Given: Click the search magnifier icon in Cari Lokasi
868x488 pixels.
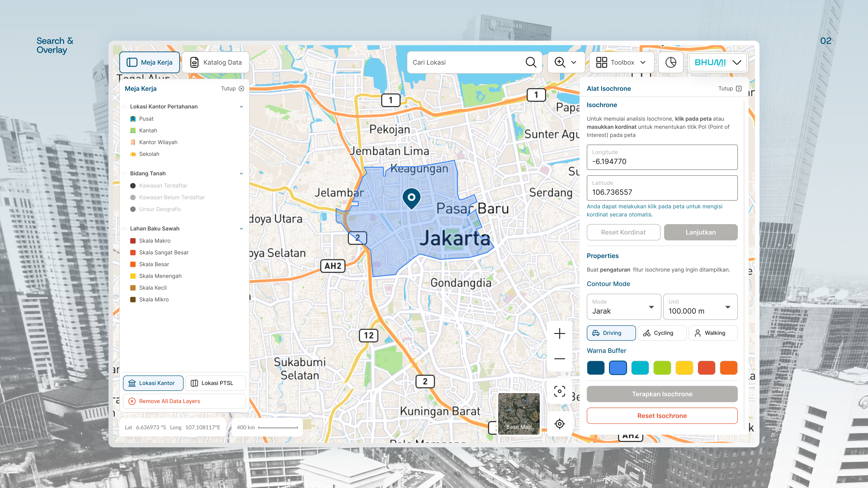Looking at the screenshot, I should (531, 62).
